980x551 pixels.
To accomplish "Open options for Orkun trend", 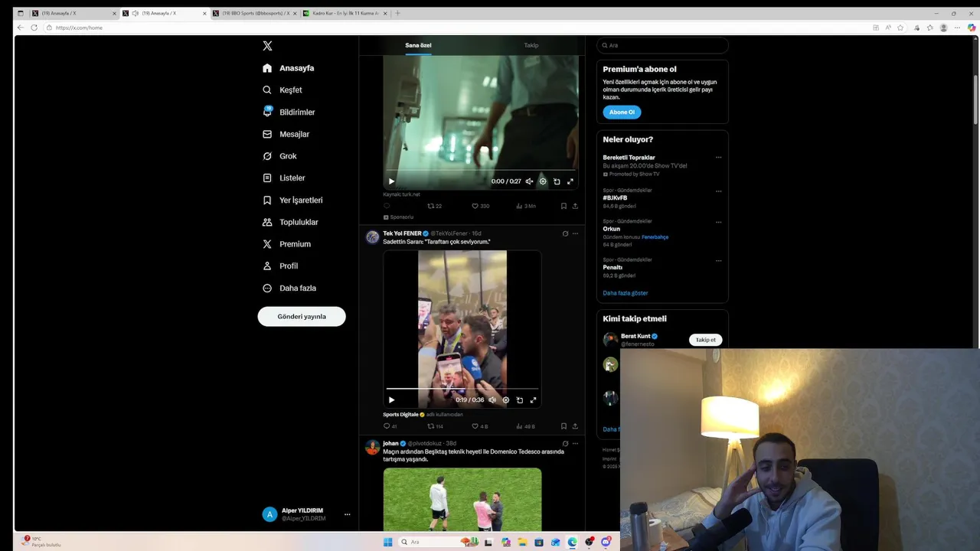I will click(x=718, y=222).
